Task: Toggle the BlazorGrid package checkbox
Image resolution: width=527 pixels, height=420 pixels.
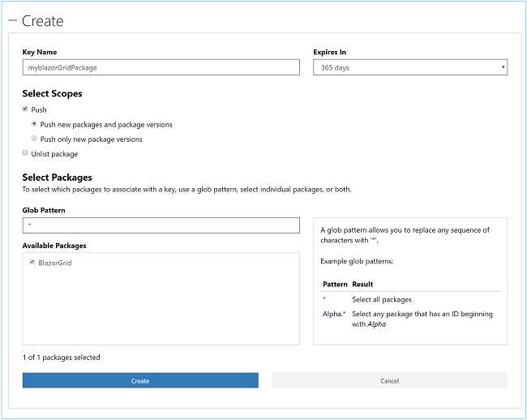Action: pyautogui.click(x=32, y=262)
